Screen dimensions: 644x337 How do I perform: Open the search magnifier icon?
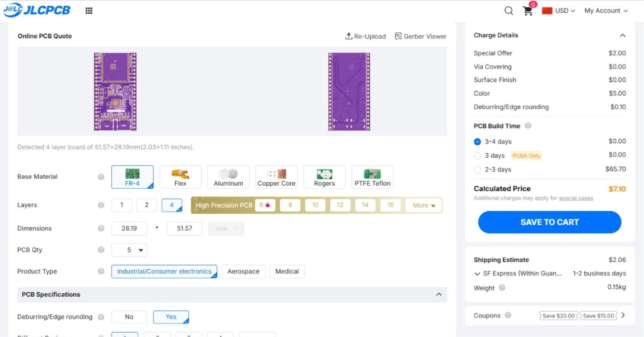[509, 11]
